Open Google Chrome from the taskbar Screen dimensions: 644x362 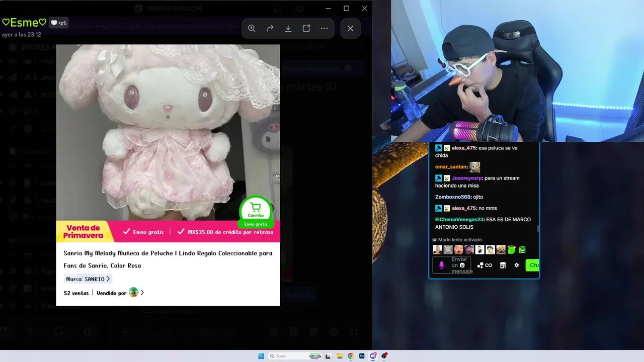(x=351, y=356)
